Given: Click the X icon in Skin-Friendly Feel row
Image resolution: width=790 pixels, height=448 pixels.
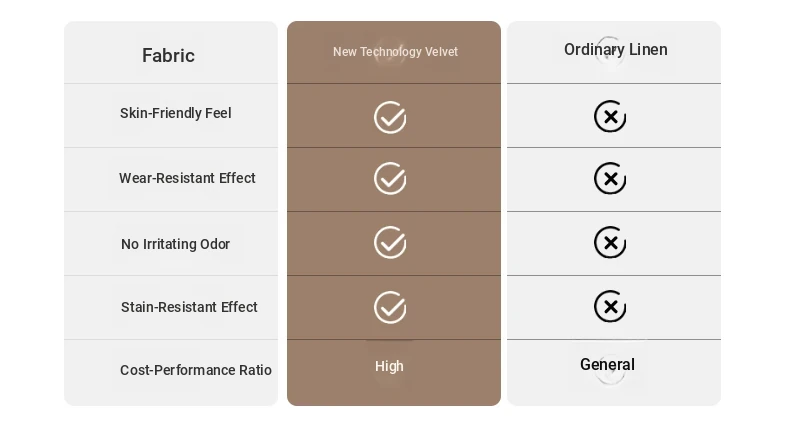Looking at the screenshot, I should click(610, 116).
